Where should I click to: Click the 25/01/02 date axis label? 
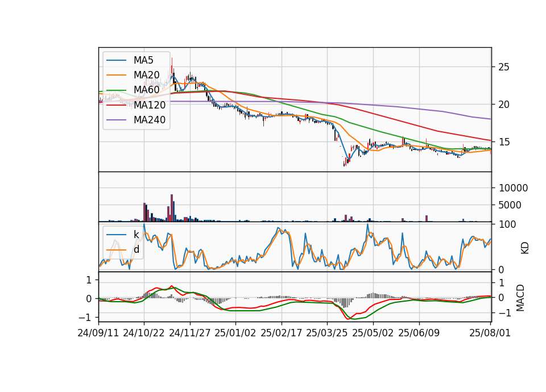235,333
